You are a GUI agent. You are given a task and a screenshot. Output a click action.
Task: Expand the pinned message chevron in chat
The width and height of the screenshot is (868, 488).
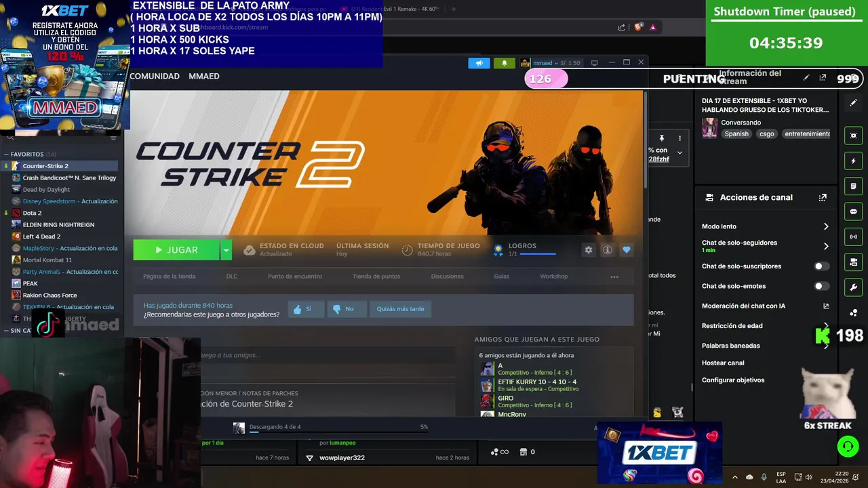tap(679, 153)
